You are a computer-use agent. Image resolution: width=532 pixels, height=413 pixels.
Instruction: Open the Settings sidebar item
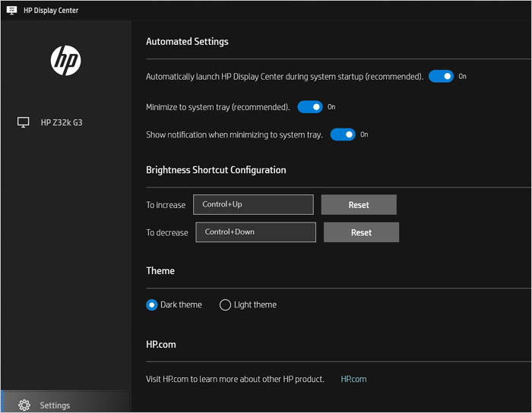(66, 403)
